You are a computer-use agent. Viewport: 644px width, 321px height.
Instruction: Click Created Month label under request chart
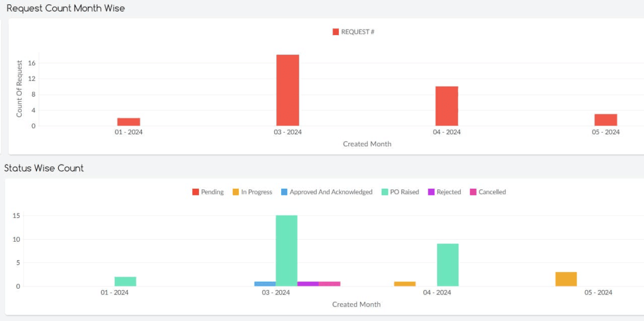pyautogui.click(x=367, y=144)
